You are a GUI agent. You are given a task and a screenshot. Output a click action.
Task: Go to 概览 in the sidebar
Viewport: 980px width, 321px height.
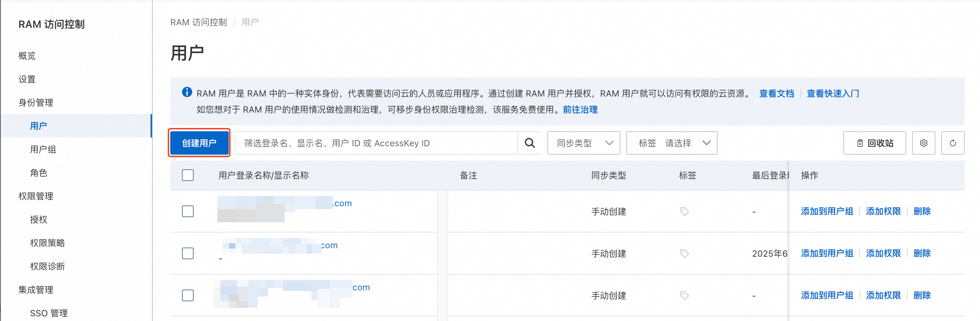pyautogui.click(x=27, y=56)
